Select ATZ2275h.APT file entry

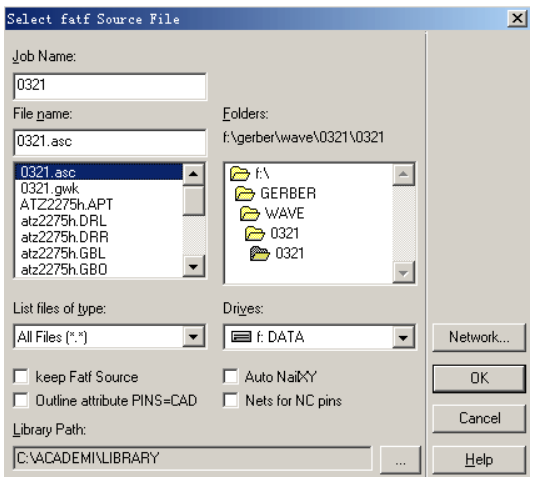point(99,204)
